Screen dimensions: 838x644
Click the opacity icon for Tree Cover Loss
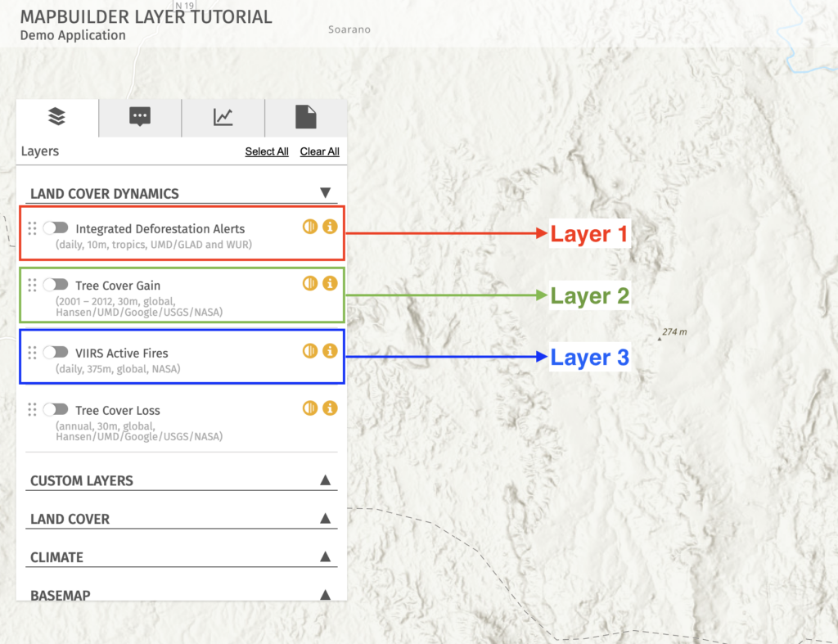(x=309, y=408)
